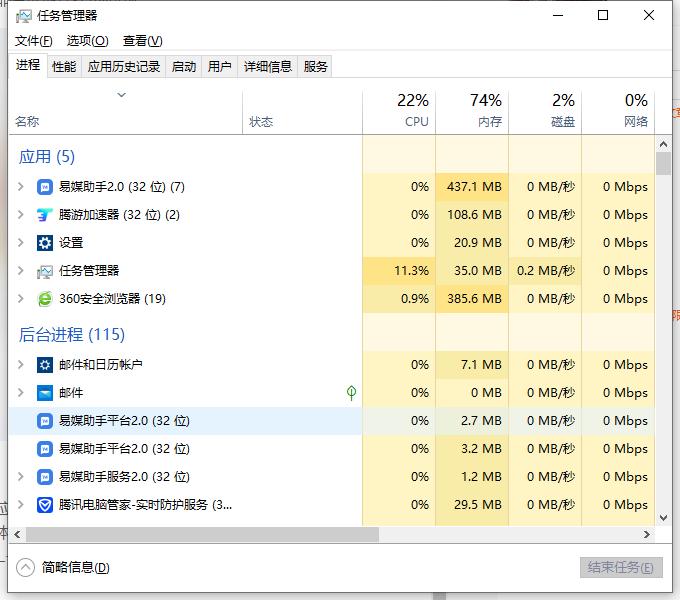Click the 腾游加速器 app icon

[x=45, y=215]
